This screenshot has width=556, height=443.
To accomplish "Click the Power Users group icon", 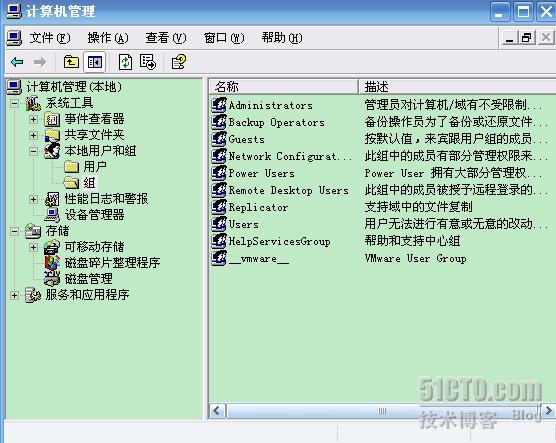I will (x=219, y=173).
